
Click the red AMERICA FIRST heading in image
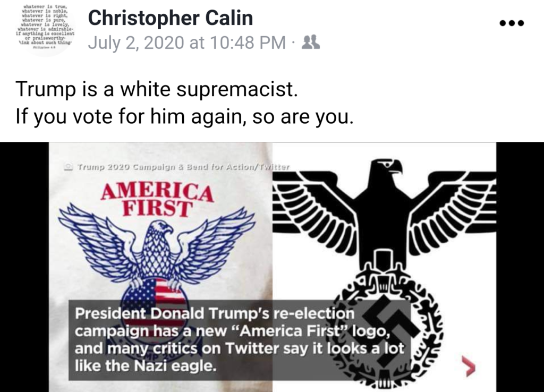tap(157, 199)
